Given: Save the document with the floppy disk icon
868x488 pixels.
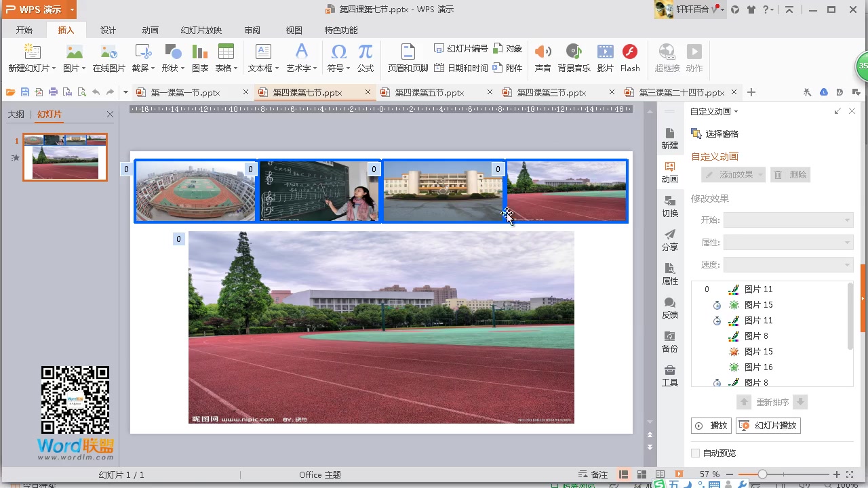Looking at the screenshot, I should click(x=25, y=92).
